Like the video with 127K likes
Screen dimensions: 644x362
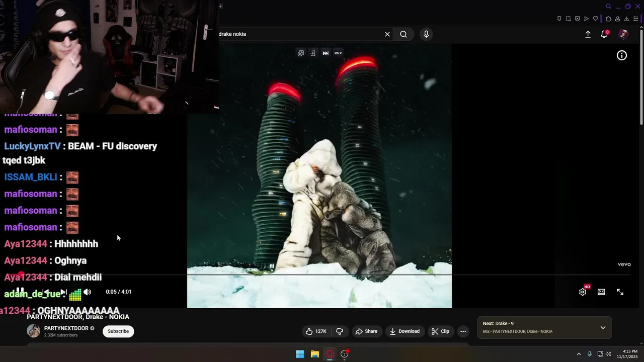coord(315,331)
